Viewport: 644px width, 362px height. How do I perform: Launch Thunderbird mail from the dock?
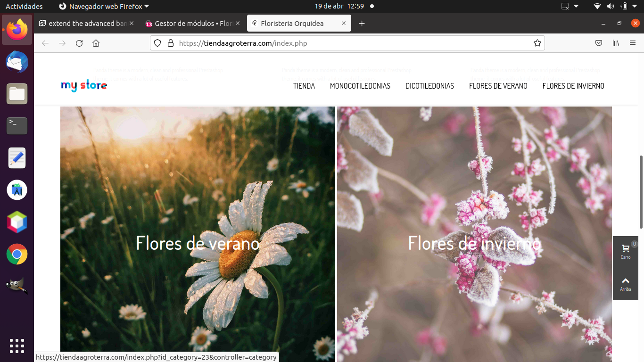click(17, 62)
